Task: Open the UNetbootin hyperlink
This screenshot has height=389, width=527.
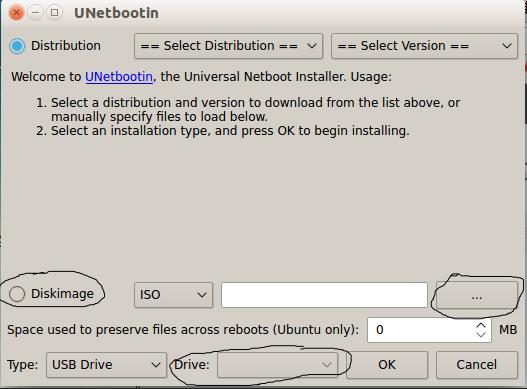Action: (x=119, y=77)
